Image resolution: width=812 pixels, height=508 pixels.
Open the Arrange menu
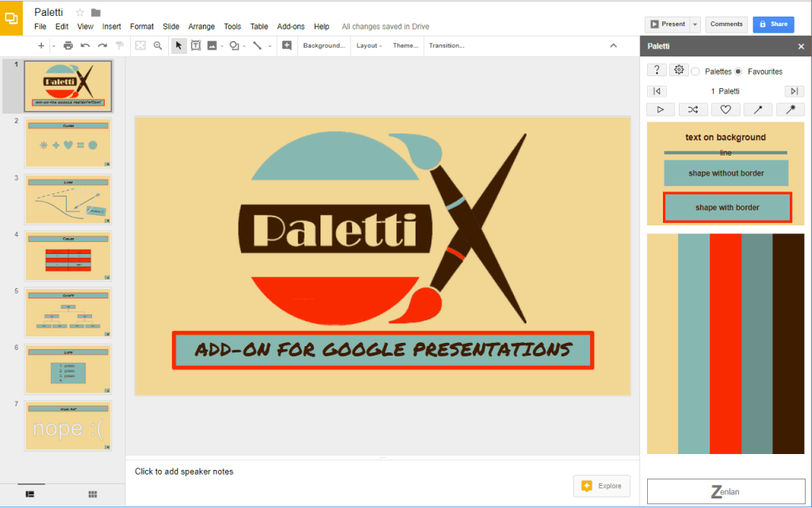(x=201, y=26)
